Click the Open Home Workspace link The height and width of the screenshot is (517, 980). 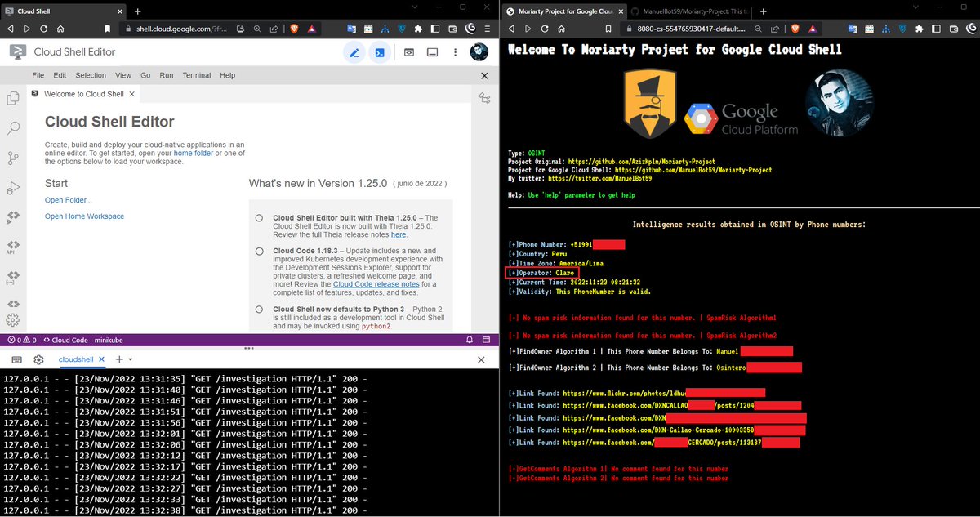[85, 216]
